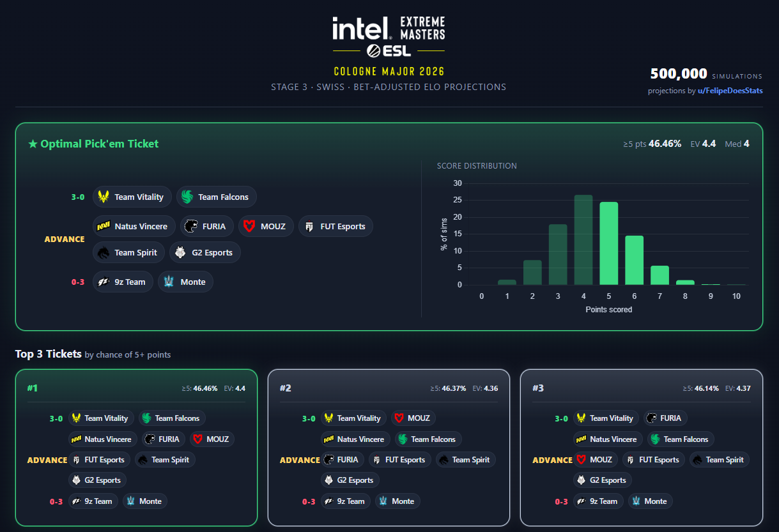Screen dimensions: 779x532
Task: Select the G2 Esports chip in ticket #2
Action: point(350,480)
